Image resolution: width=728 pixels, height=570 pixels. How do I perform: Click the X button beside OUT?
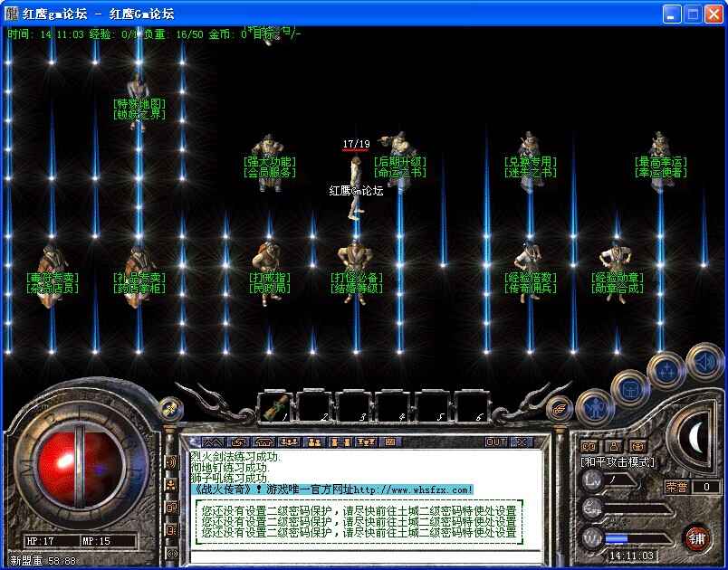(x=522, y=442)
